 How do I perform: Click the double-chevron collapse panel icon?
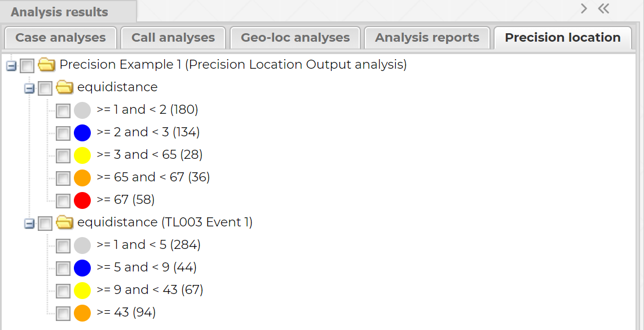tap(604, 9)
